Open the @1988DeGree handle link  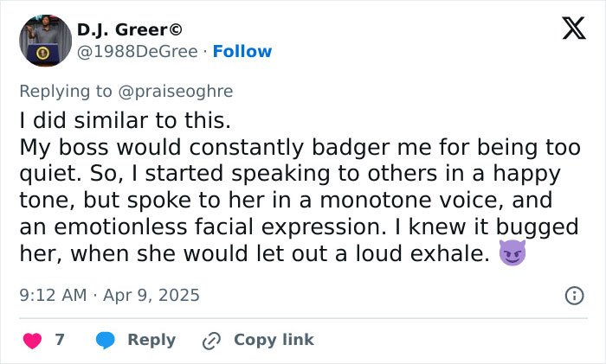pyautogui.click(x=140, y=51)
